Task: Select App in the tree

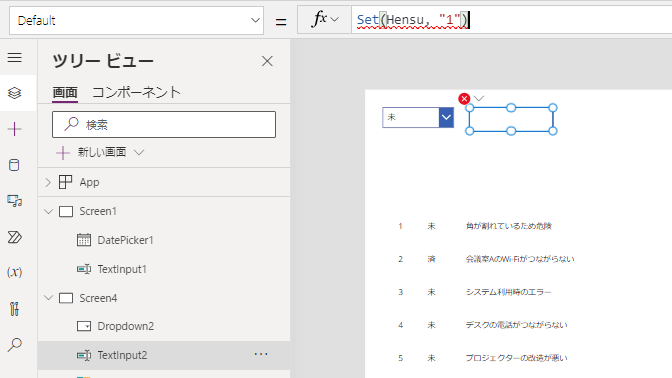Action: pyautogui.click(x=89, y=183)
